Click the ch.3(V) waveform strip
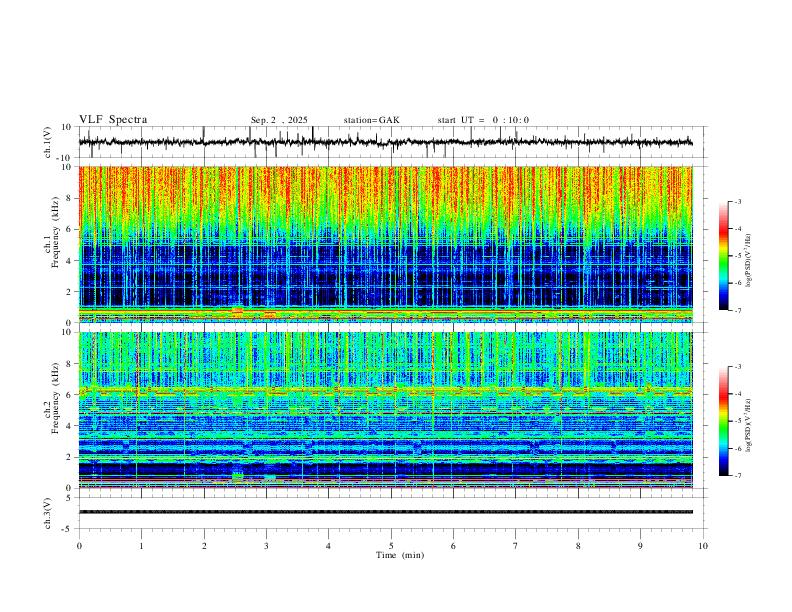The image size is (792, 612). point(386,512)
